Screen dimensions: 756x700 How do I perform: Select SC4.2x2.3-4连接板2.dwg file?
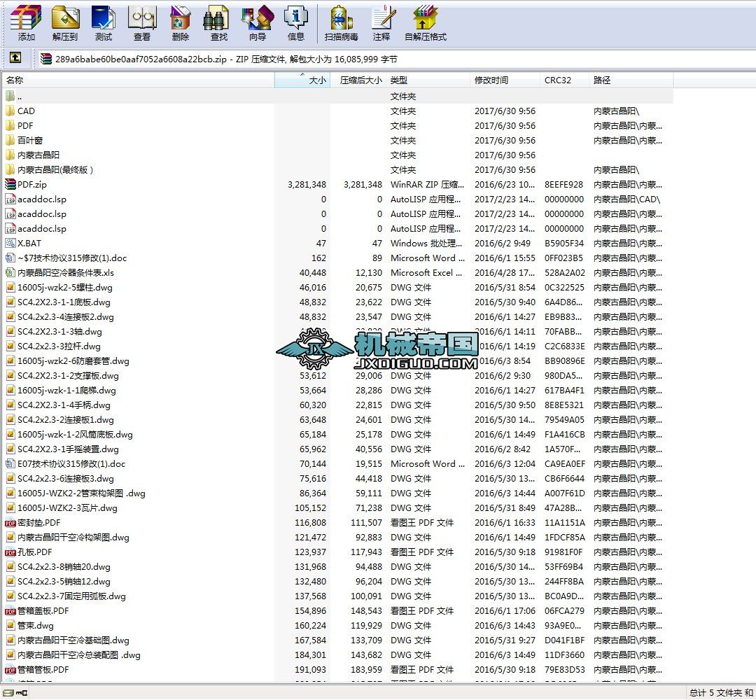pos(337,316)
